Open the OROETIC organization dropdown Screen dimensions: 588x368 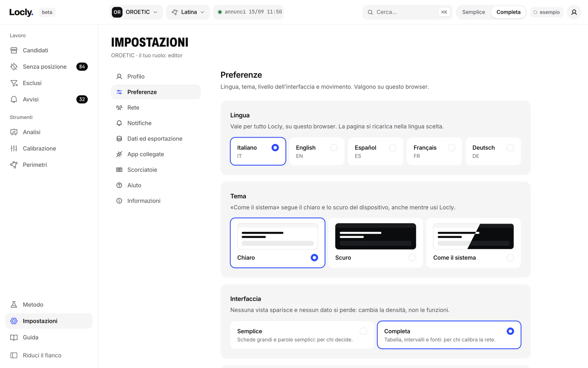(136, 12)
